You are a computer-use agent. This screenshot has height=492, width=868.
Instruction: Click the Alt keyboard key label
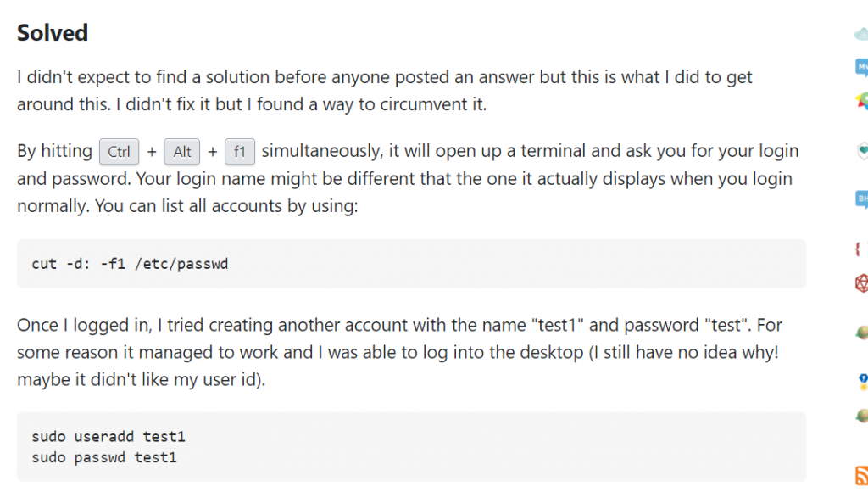182,151
